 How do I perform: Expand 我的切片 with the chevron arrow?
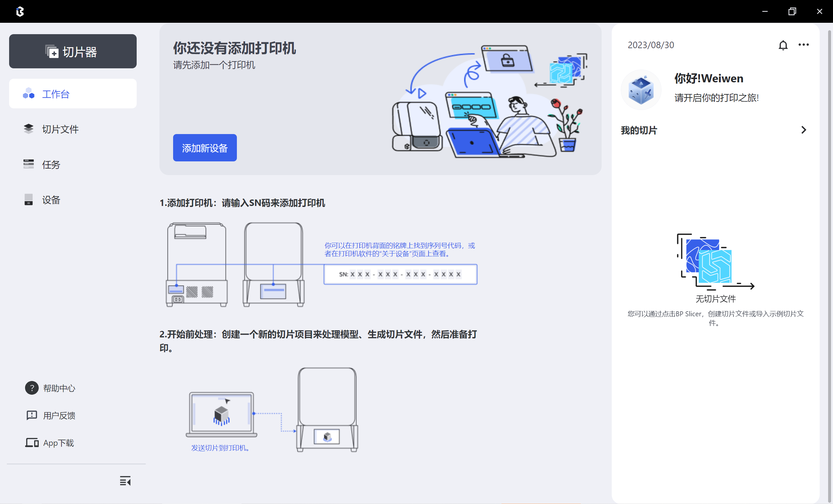tap(804, 130)
